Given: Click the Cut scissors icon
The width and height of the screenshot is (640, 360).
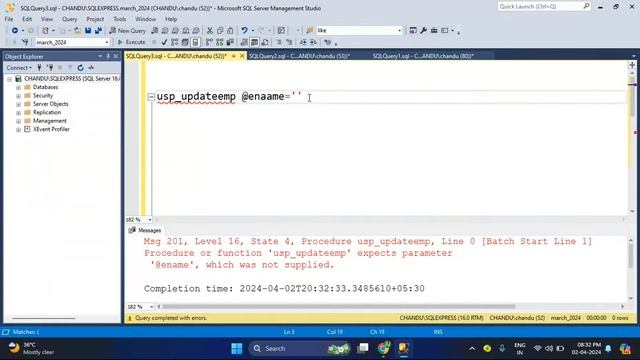Looking at the screenshot, I should coord(209,31).
